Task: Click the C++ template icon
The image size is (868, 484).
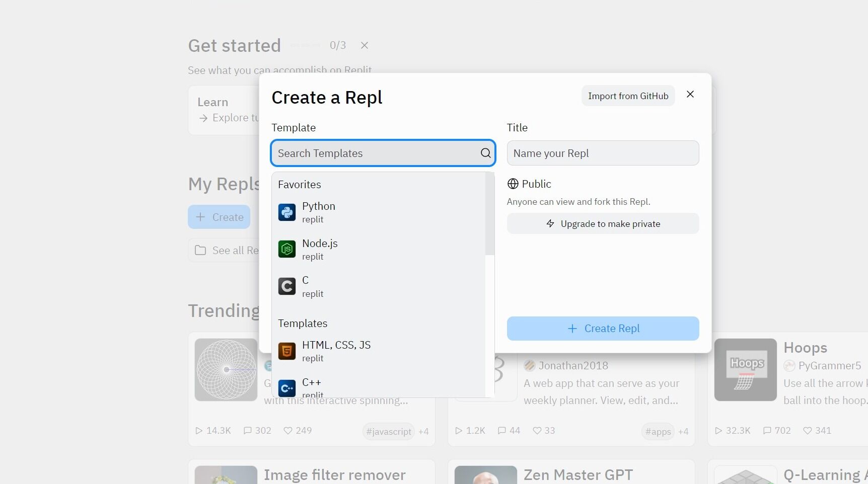Action: point(287,388)
